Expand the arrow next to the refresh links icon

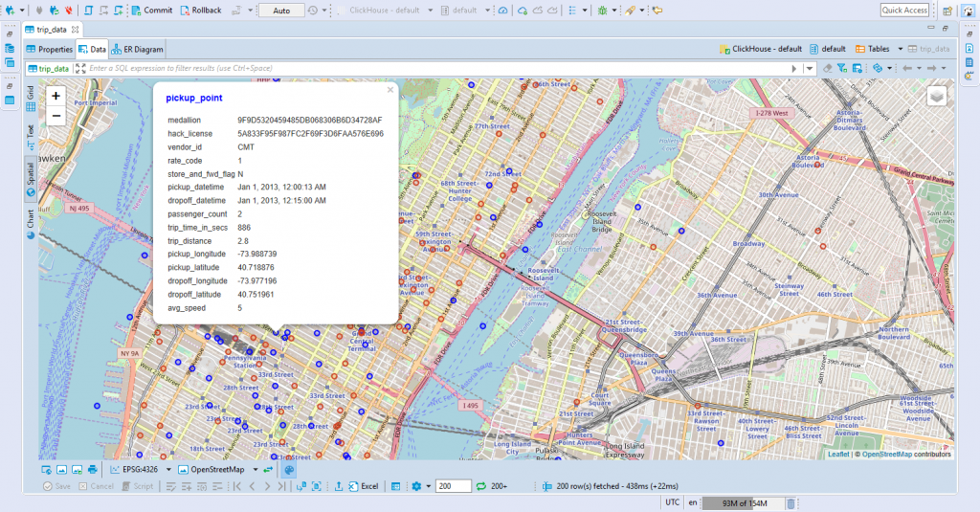[889, 68]
